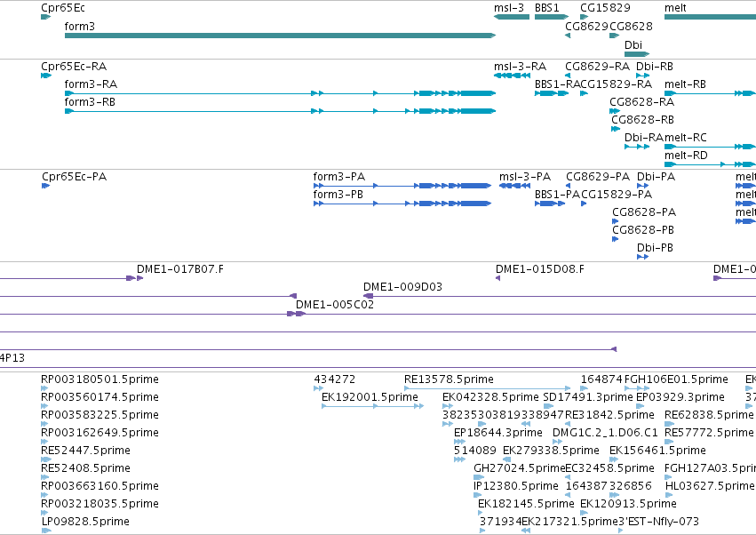Click the RP003162649.5prime EST
Screen dimensions: 756x535
point(44,442)
